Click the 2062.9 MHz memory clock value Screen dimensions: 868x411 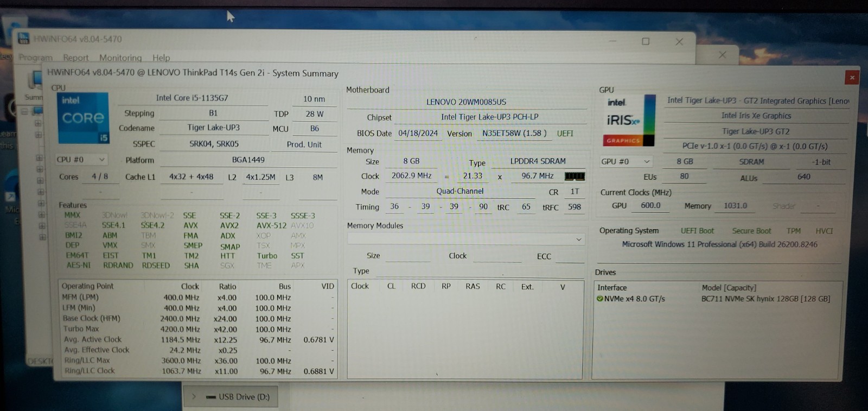(411, 176)
